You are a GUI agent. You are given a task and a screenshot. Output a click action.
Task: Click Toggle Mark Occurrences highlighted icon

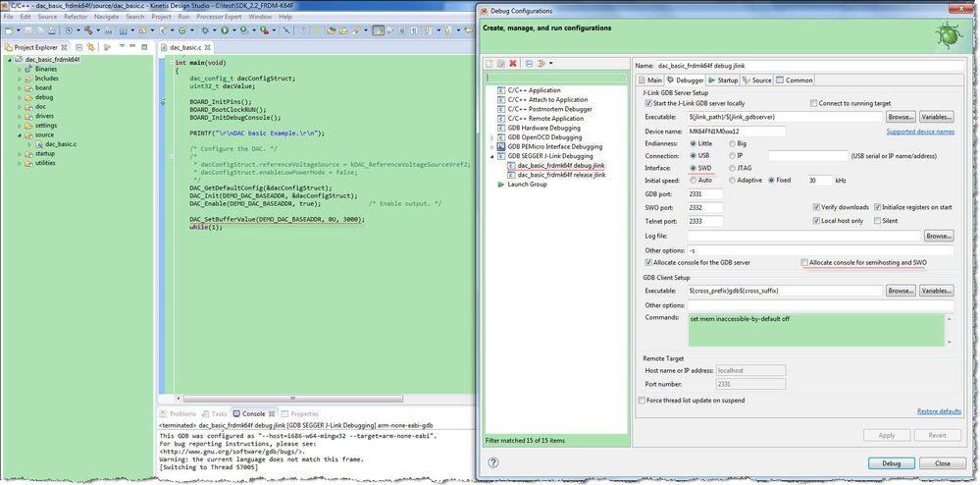[378, 30]
